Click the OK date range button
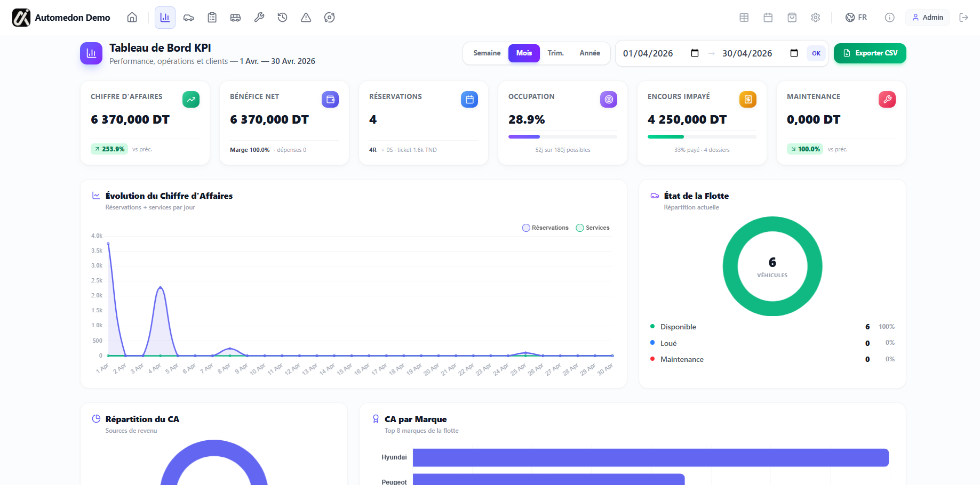Screen dimensions: 980x485 point(816,53)
